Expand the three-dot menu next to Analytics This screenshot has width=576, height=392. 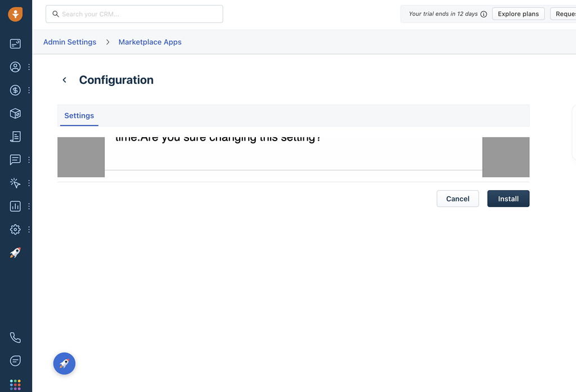click(29, 206)
